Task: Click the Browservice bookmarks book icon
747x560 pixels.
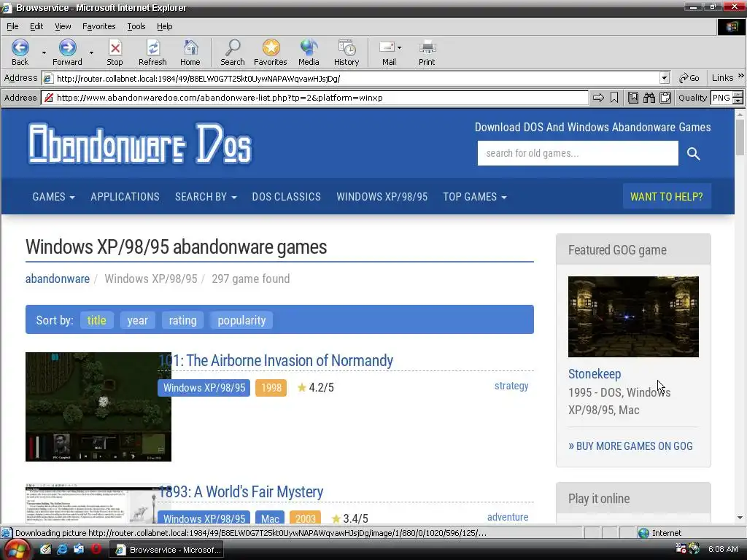Action: tap(632, 98)
